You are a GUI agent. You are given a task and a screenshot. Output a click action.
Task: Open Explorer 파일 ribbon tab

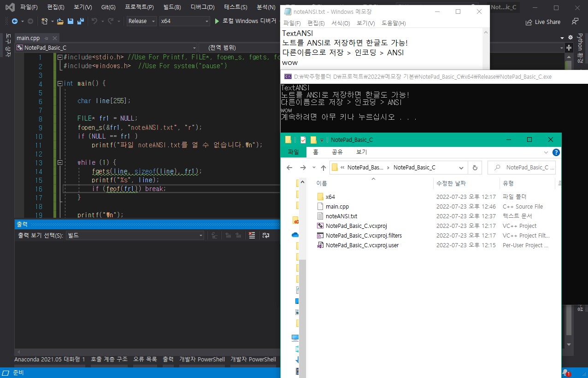(x=293, y=152)
